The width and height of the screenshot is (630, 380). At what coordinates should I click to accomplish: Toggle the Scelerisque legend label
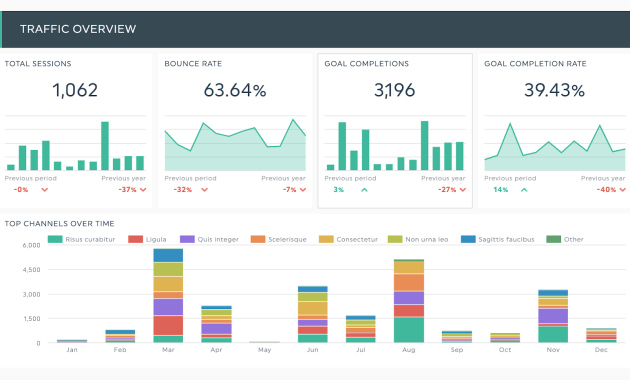coord(287,239)
